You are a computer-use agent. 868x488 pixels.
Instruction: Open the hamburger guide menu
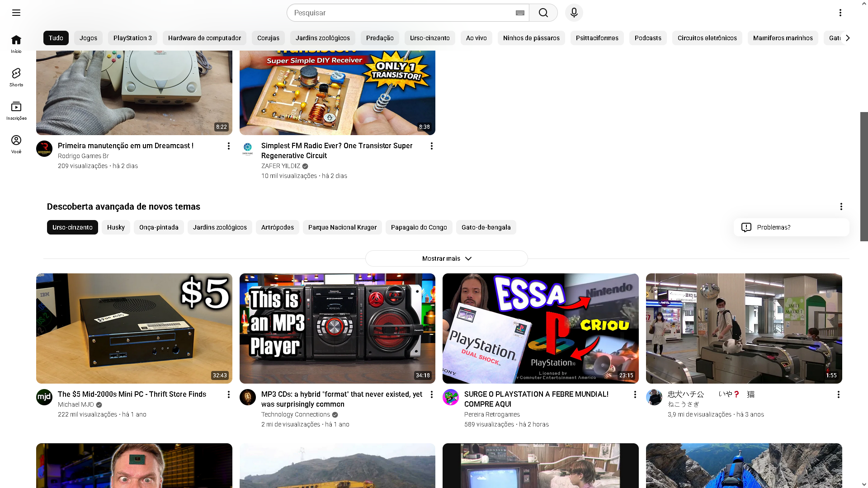16,13
